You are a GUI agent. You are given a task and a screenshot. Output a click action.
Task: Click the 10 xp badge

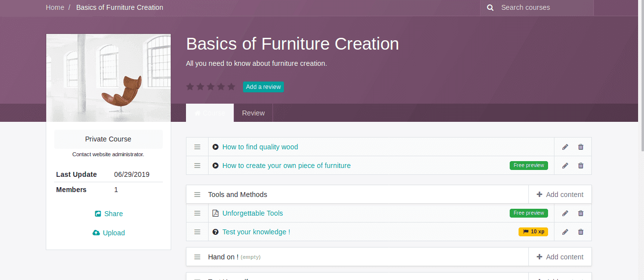[533, 232]
